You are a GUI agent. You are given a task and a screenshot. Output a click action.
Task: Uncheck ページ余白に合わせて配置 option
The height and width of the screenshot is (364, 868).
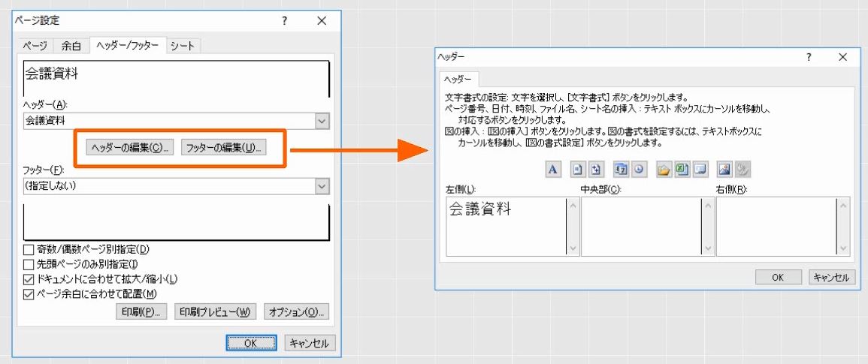coord(29,293)
